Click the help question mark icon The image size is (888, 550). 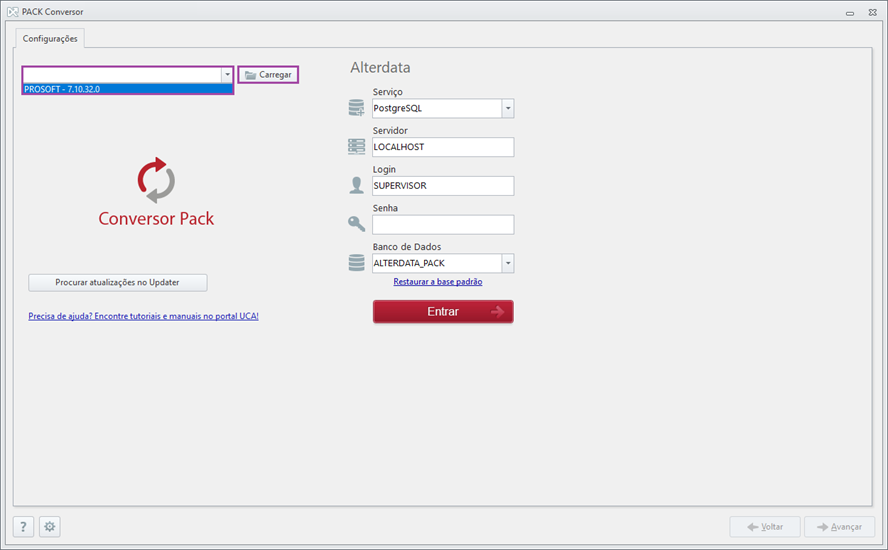(23, 527)
